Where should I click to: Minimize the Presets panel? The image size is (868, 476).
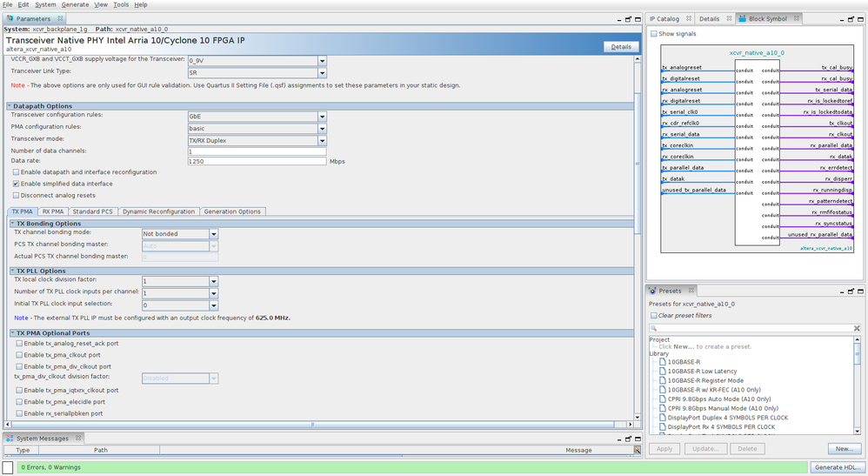(x=841, y=292)
